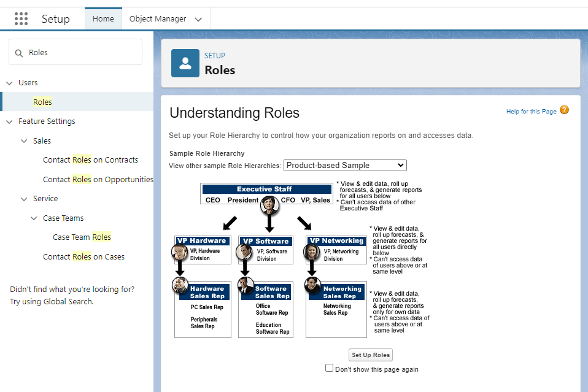
Task: Open Help for this Page link
Action: click(531, 111)
